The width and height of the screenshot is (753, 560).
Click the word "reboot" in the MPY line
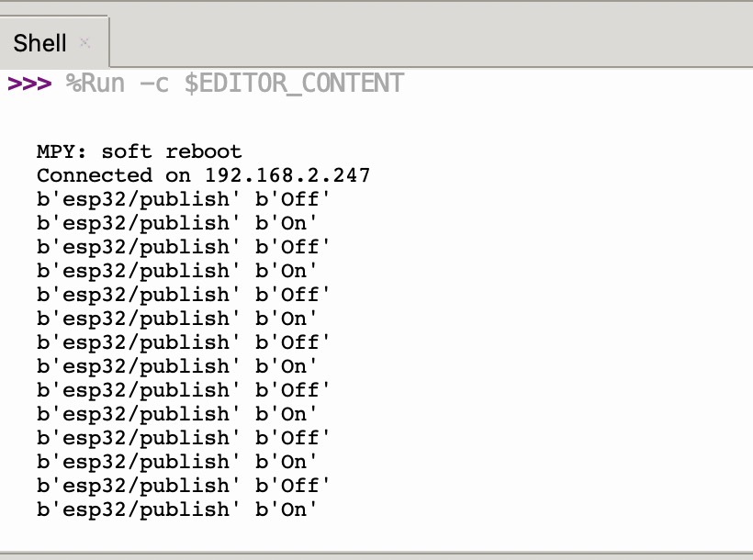(203, 151)
